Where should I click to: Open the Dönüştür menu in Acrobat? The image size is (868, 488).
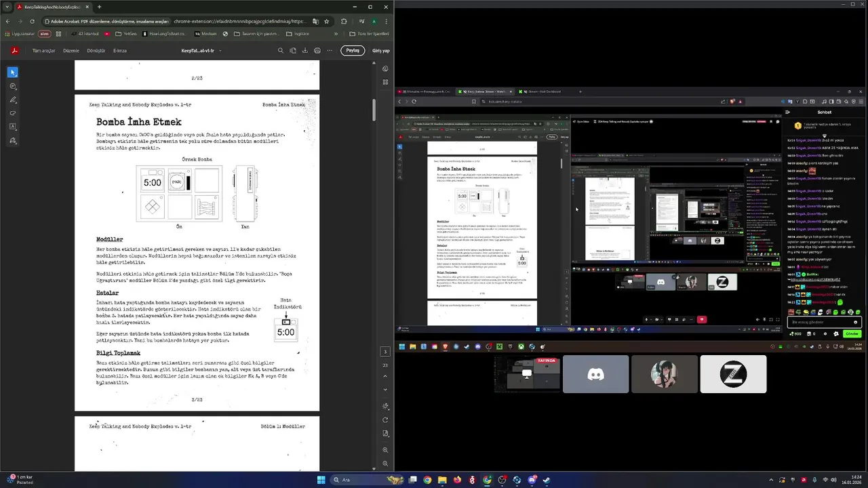pyautogui.click(x=96, y=51)
